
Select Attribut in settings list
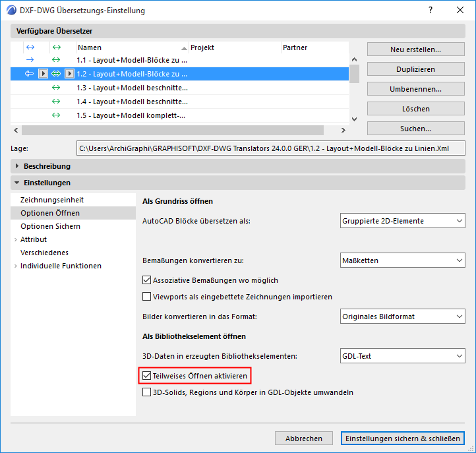(x=73, y=239)
